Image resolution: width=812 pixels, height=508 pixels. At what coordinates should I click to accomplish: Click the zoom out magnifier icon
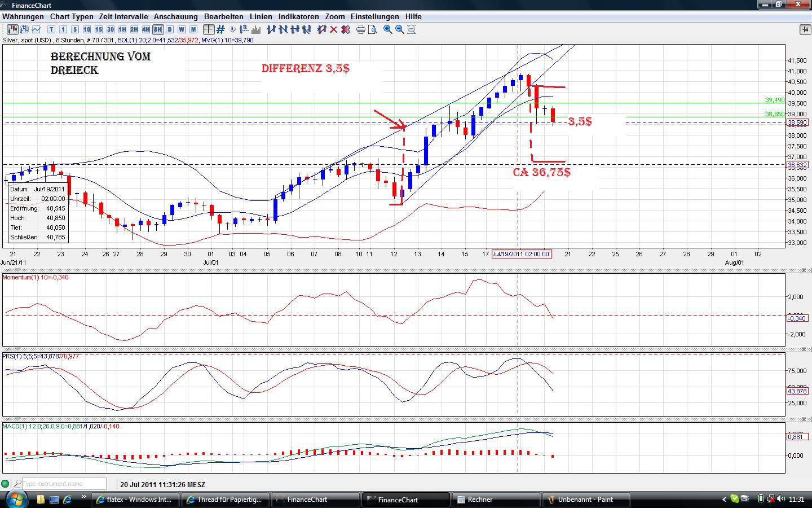400,29
